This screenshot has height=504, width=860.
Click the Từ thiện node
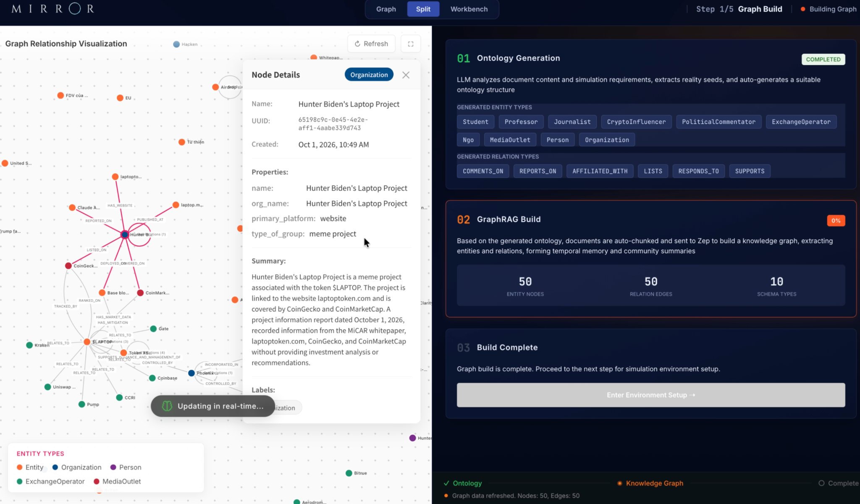pyautogui.click(x=182, y=142)
